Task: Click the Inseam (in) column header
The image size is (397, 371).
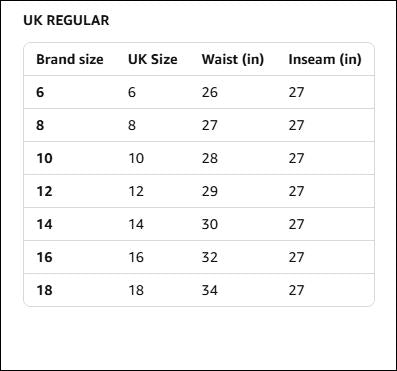Action: click(325, 59)
